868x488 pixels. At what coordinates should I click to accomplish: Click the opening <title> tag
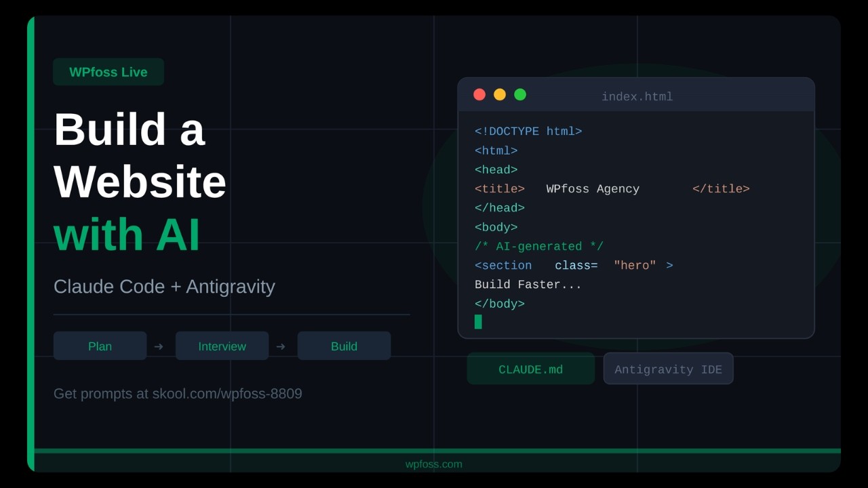(x=500, y=188)
